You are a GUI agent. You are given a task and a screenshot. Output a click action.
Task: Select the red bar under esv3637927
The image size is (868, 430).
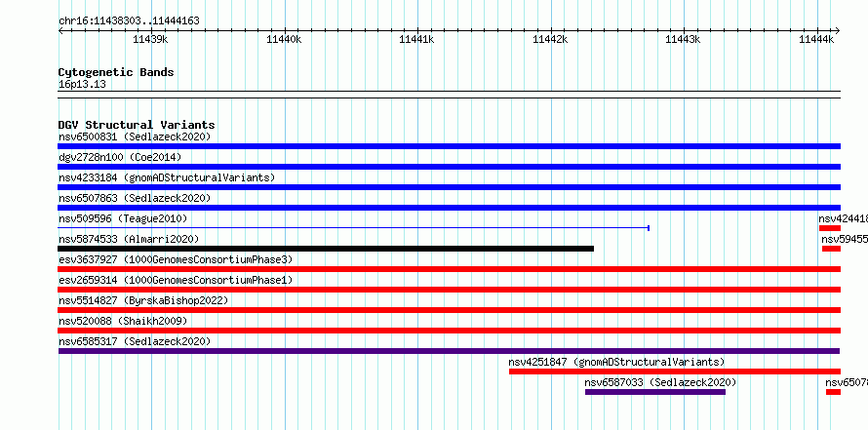[x=449, y=269]
